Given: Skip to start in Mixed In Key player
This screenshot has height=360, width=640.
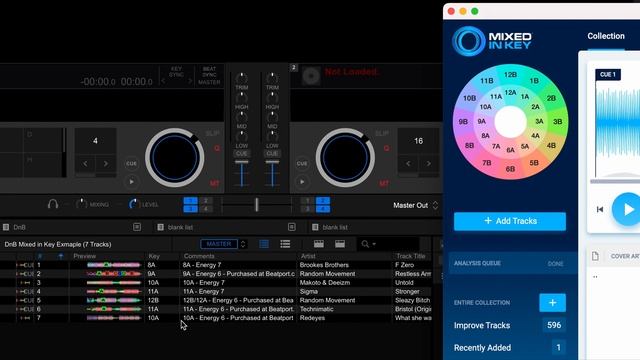Looking at the screenshot, I should tap(600, 209).
